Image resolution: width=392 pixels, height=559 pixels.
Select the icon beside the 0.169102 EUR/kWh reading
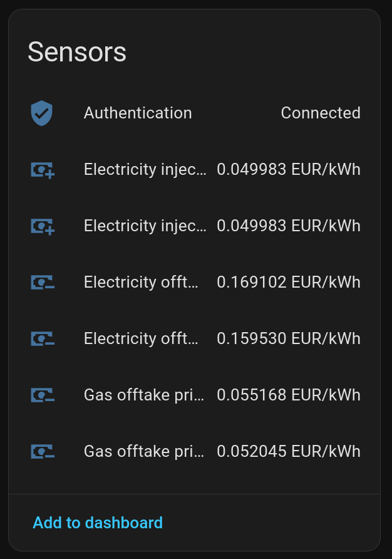tap(43, 283)
